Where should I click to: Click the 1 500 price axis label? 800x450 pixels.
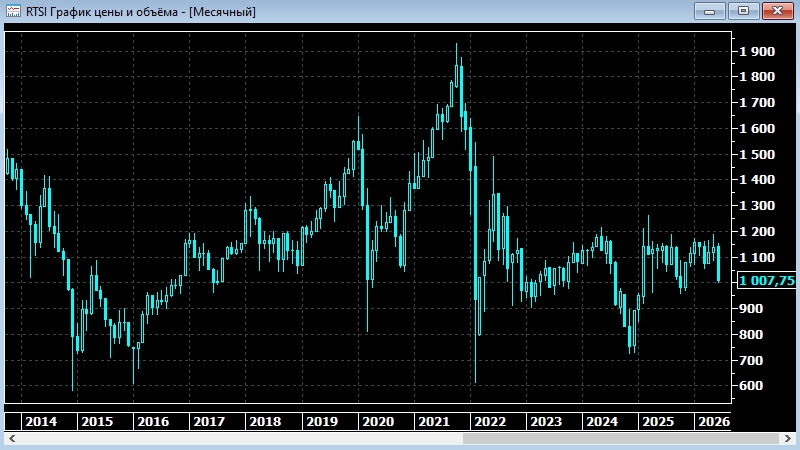757,155
